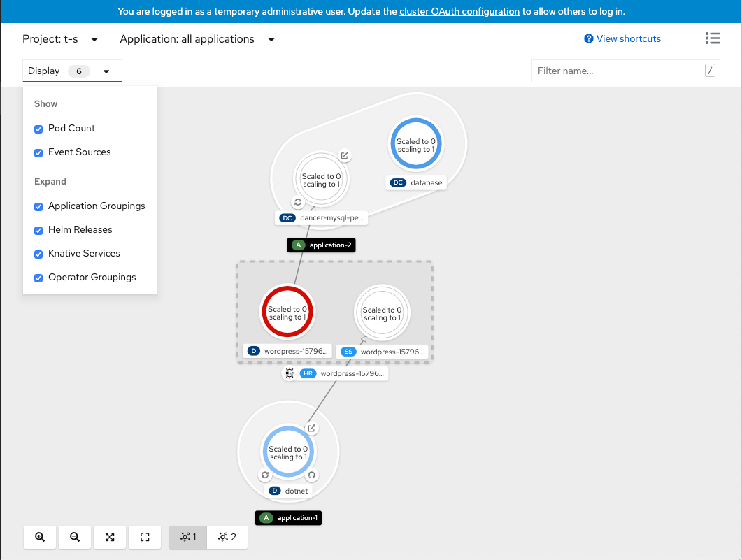Click the fit to screen button
This screenshot has height=560, width=742.
pos(110,537)
